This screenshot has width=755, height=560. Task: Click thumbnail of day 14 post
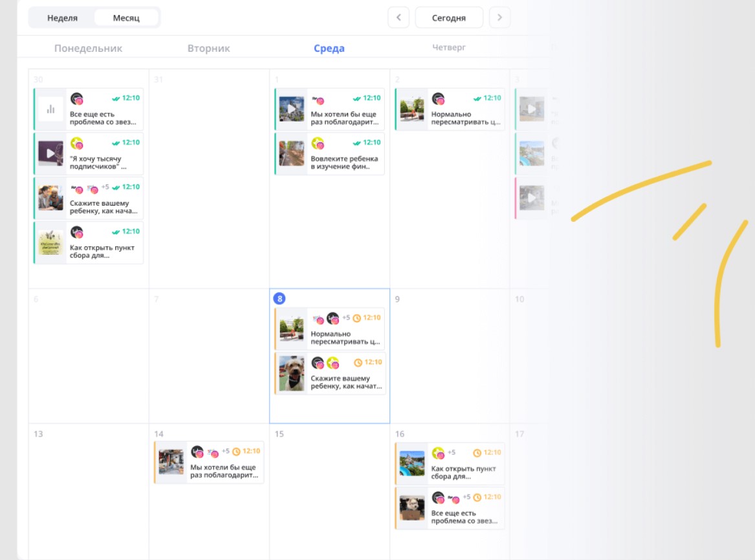(x=171, y=462)
